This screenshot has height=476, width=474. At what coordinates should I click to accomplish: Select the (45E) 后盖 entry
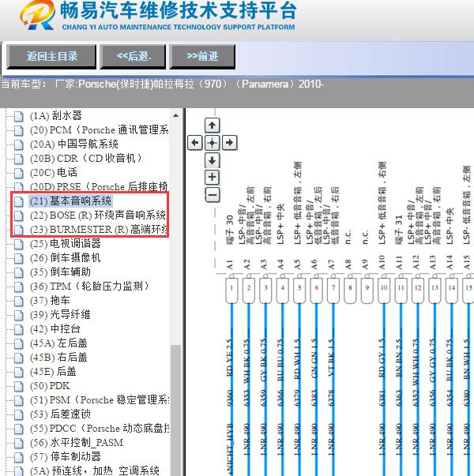click(x=53, y=372)
